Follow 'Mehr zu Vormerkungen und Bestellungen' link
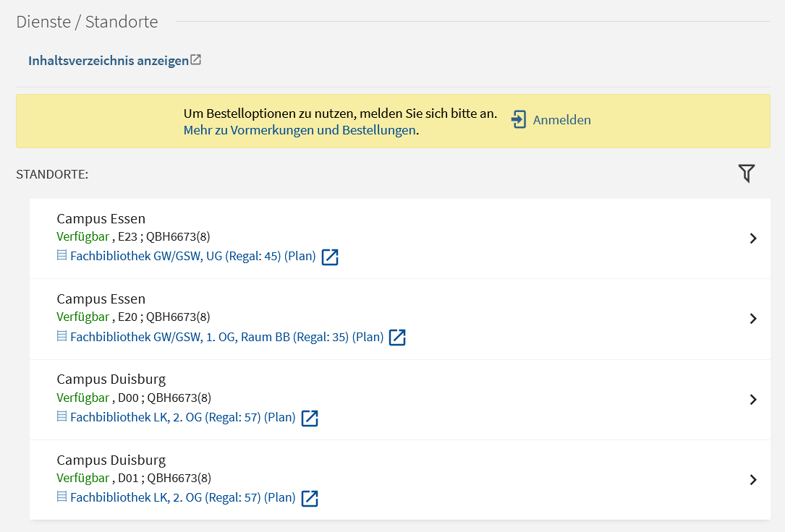Viewport: 785px width, 532px height. (x=300, y=130)
